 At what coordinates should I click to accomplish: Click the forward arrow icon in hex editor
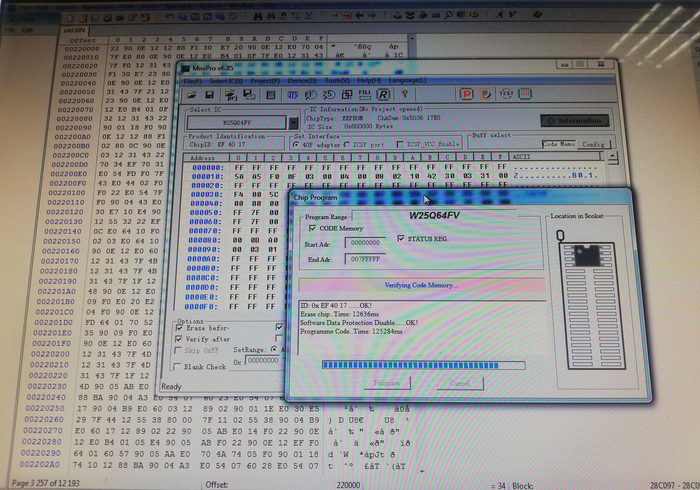(x=371, y=16)
